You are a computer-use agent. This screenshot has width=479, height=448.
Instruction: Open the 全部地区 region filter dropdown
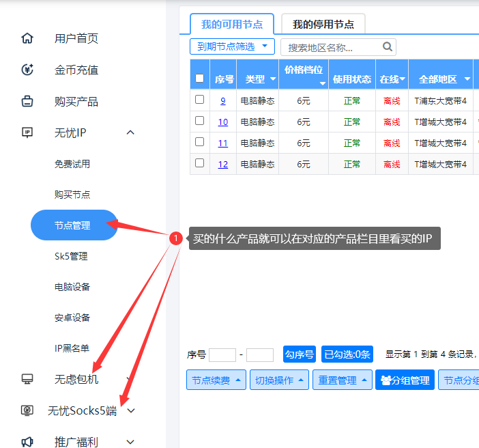467,79
